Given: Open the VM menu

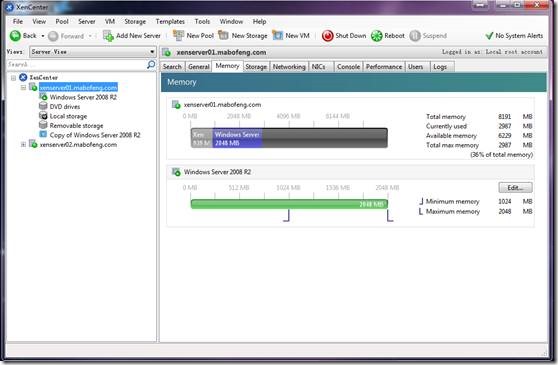Looking at the screenshot, I should pos(110,21).
